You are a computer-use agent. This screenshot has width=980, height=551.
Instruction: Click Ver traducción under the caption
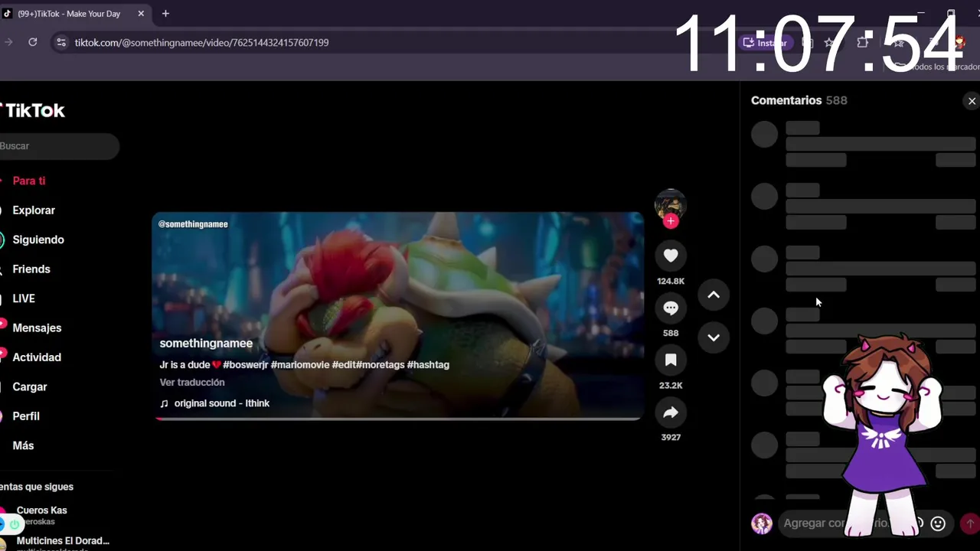point(192,383)
